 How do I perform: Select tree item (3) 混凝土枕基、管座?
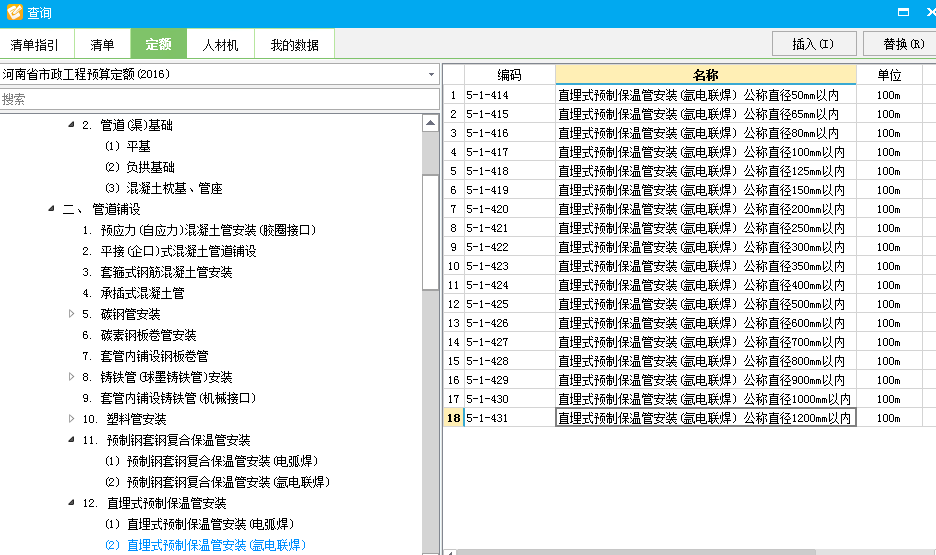tap(164, 189)
